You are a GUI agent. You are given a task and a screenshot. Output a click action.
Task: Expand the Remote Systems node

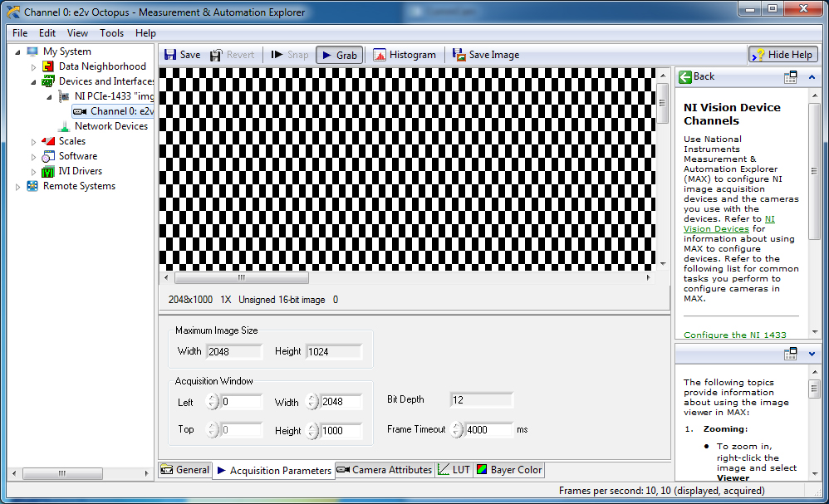[18, 186]
